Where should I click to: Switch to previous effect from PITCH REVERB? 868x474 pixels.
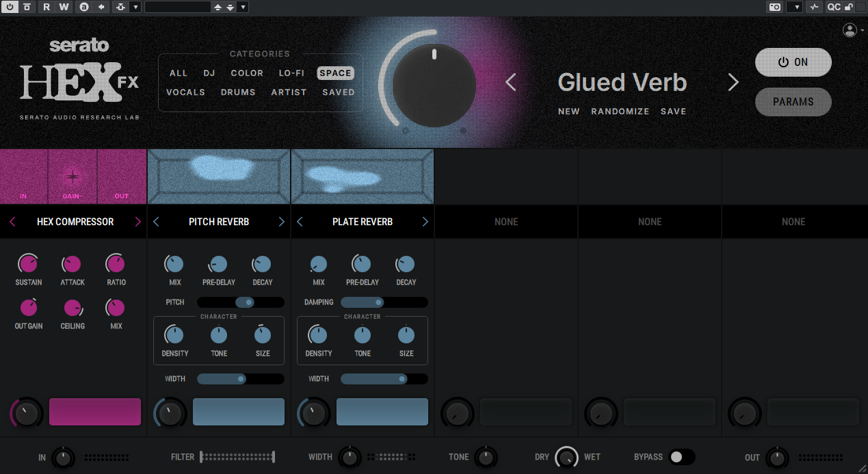click(x=156, y=222)
